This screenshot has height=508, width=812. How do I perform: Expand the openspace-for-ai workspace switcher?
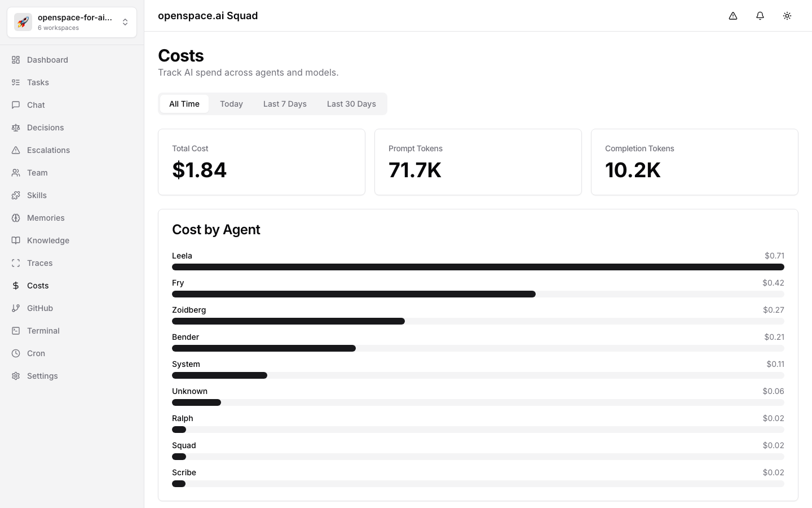72,22
